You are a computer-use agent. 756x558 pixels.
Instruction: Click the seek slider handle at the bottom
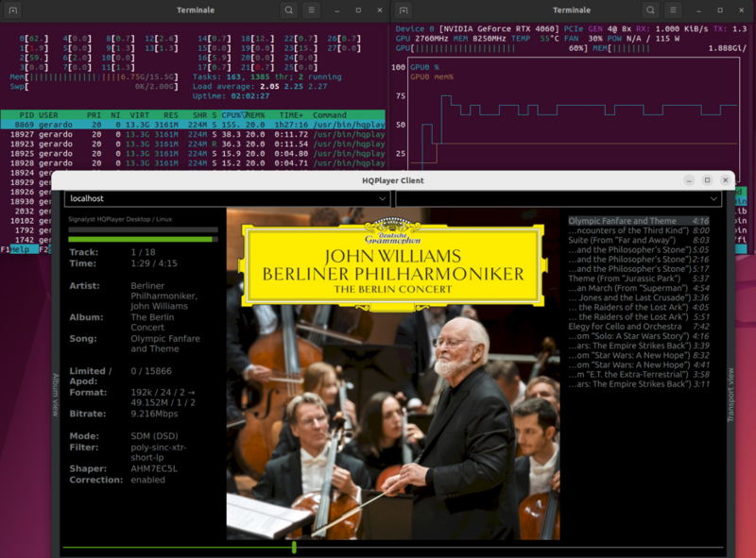click(294, 547)
